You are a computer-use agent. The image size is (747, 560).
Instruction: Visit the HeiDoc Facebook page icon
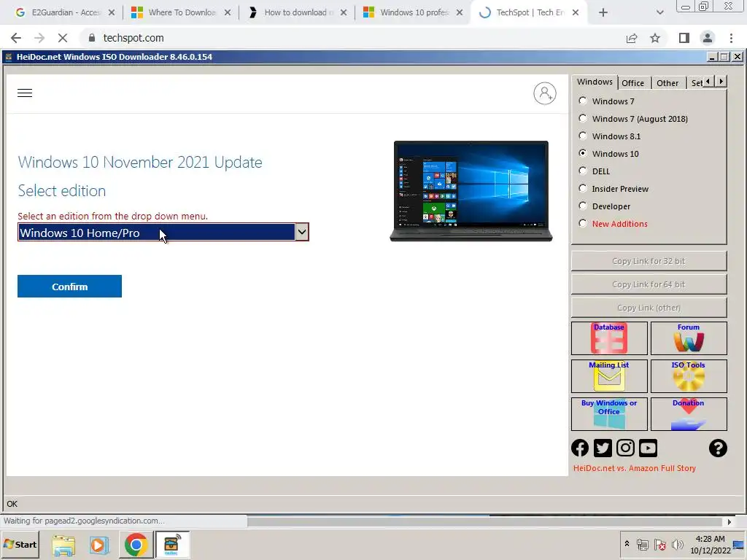pos(580,448)
